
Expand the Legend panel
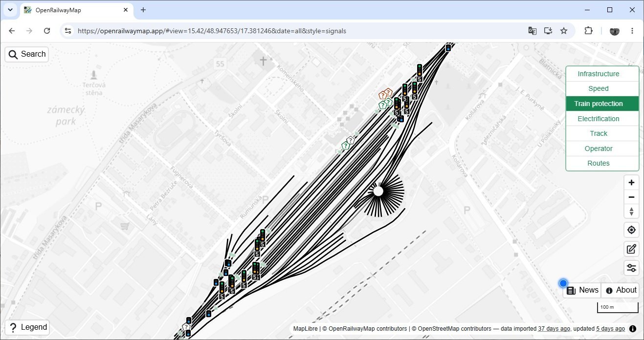tap(27, 327)
